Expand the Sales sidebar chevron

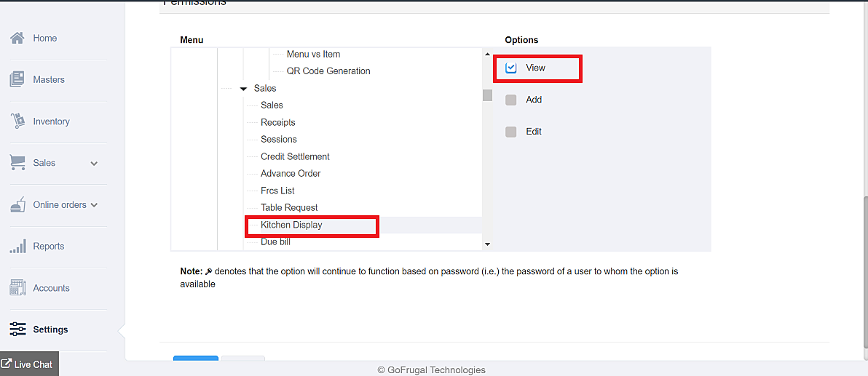[94, 164]
